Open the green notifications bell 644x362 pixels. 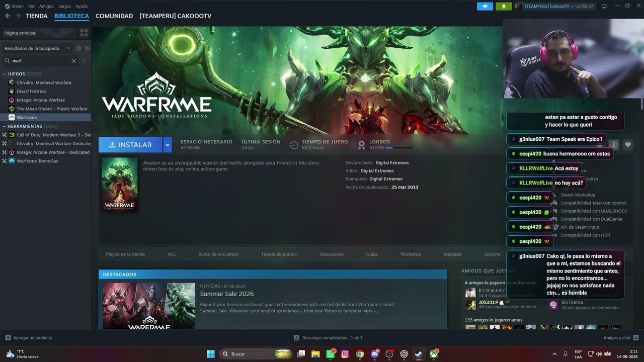pos(504,6)
